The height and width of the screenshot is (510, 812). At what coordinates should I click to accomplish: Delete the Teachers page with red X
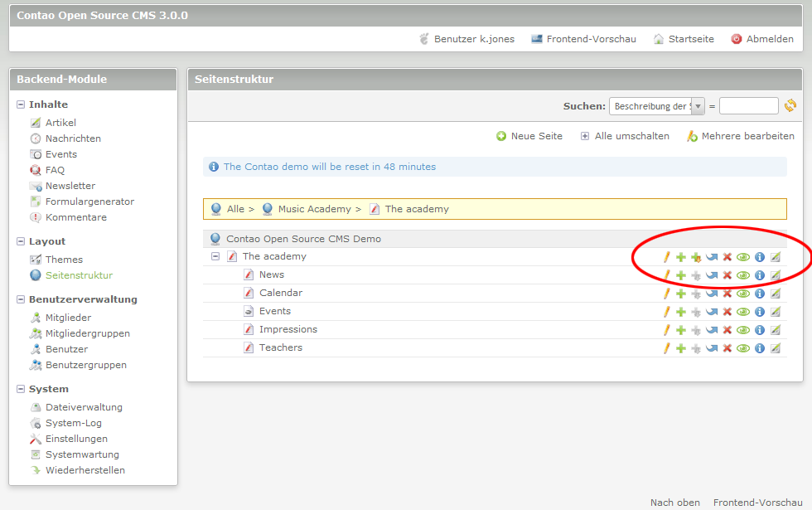(727, 348)
